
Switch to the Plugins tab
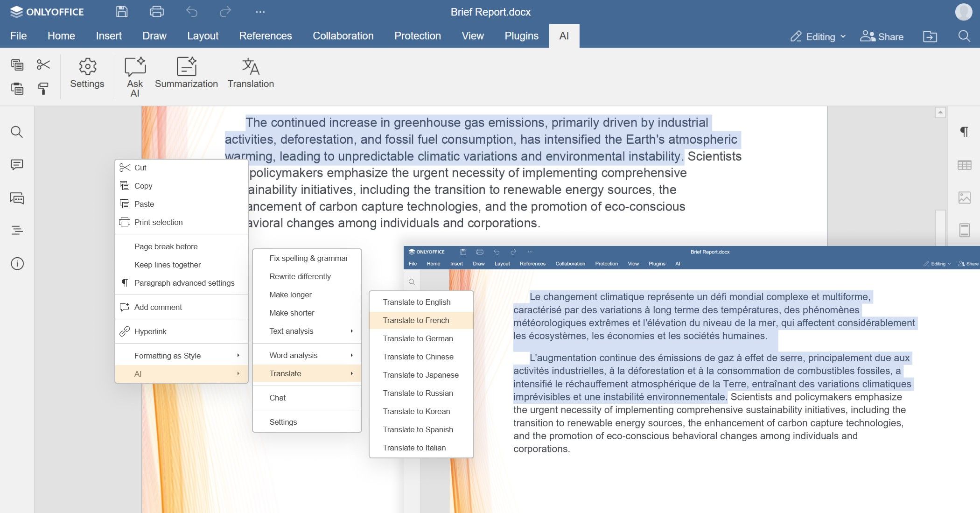tap(521, 36)
